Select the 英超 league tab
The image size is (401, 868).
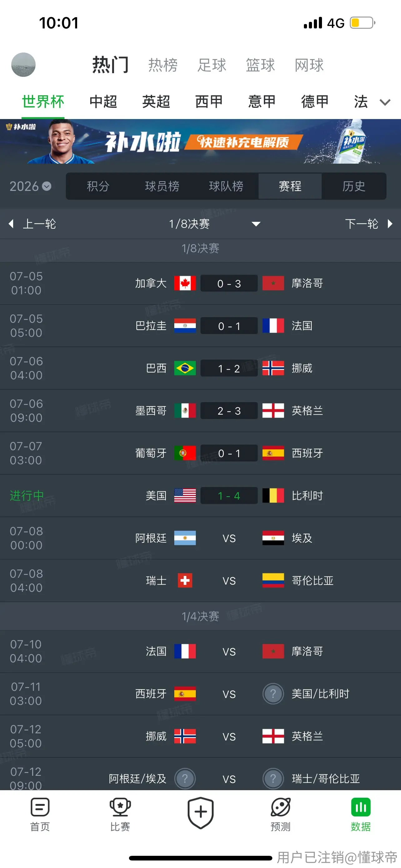pos(156,102)
